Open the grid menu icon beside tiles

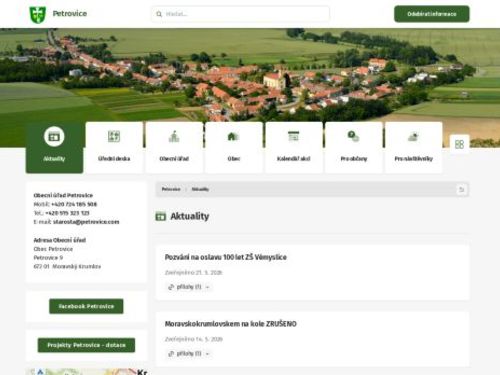point(459,144)
